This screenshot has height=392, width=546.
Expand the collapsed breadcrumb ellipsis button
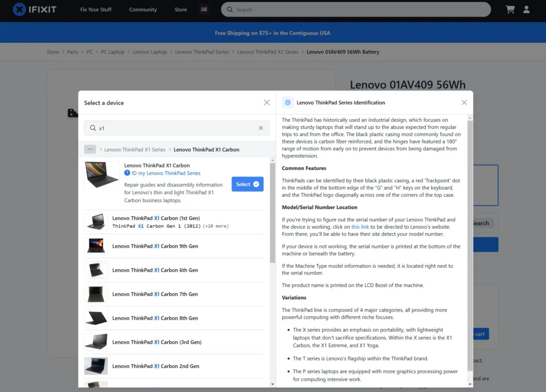point(90,149)
